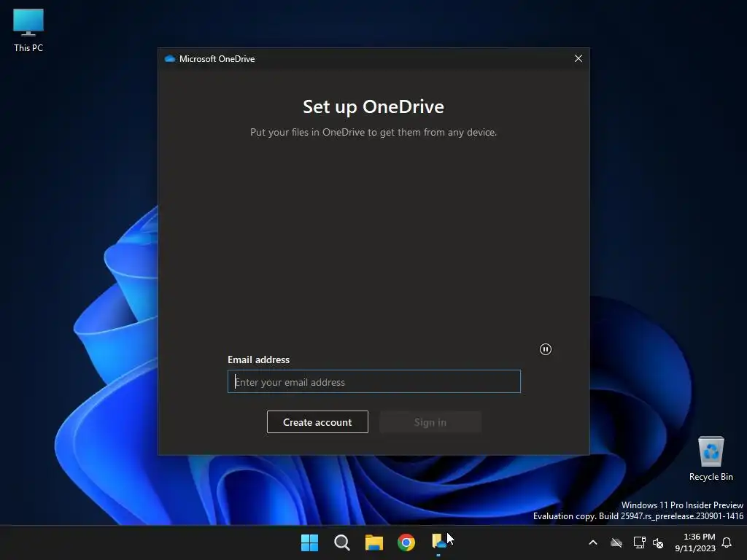
Task: Select the Recycle Bin desktop icon
Action: point(711,459)
